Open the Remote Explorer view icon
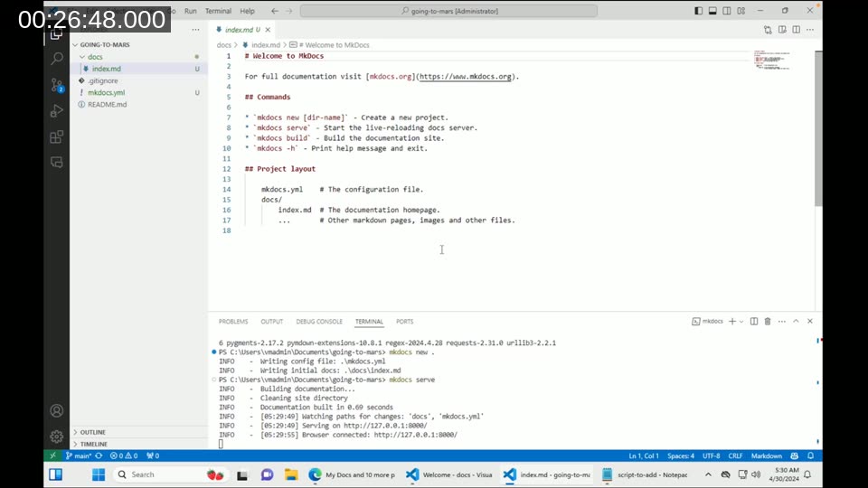 (56, 162)
